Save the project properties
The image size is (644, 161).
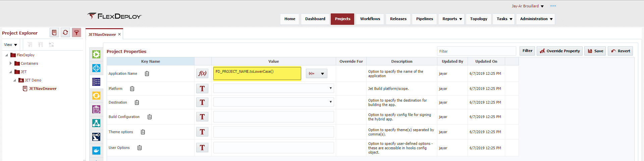point(595,51)
